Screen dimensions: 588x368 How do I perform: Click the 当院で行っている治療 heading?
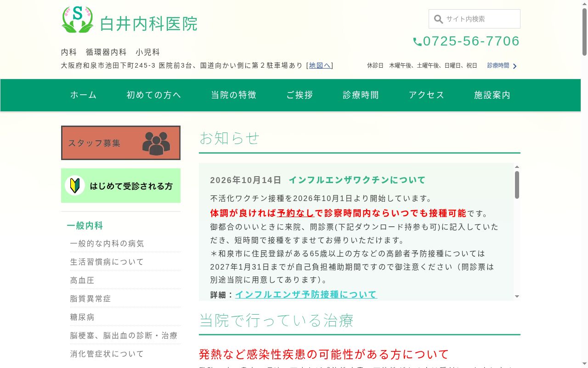coord(277,320)
